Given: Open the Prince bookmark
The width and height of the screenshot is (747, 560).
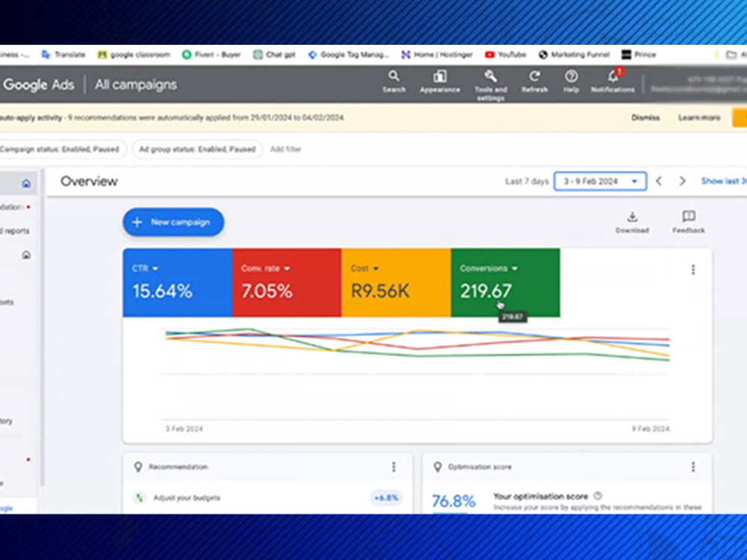Looking at the screenshot, I should coord(639,55).
